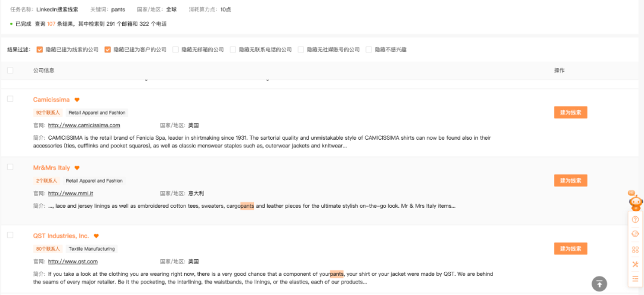Uncheck 隐藏已建为线索的公司 filter
644x295 pixels.
[x=40, y=50]
